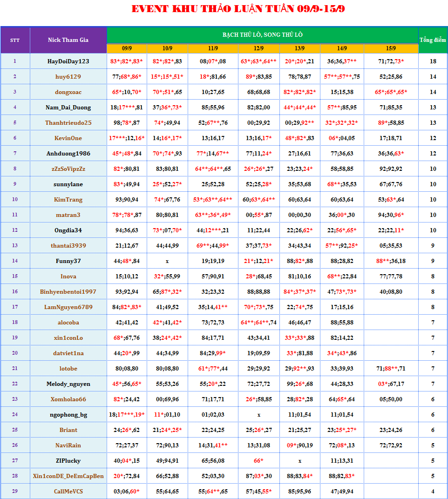The width and height of the screenshot is (448, 499).
Task: Click the 09/9 date column header
Action: 127,48
